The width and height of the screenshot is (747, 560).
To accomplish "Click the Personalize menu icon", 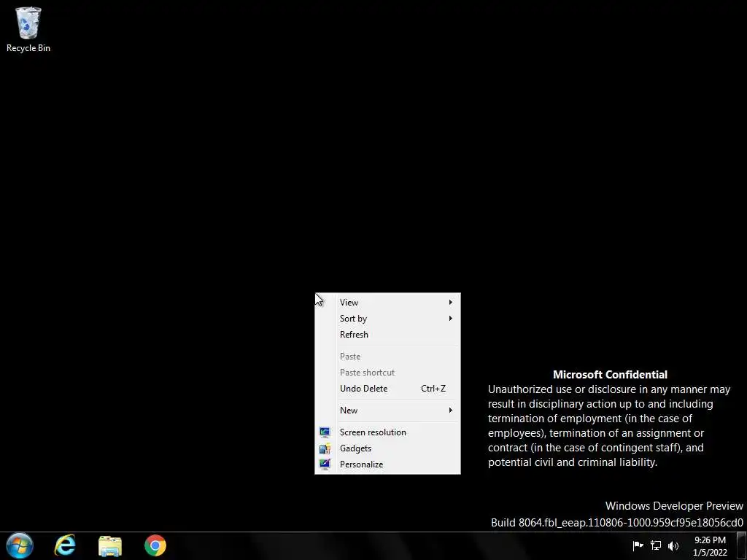I will coord(325,464).
